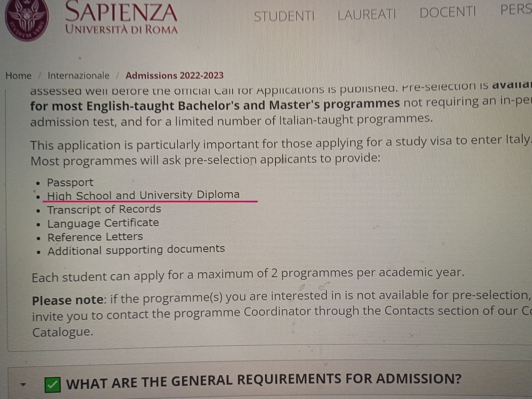Open the Internazionale breadcrumb link
532x399 pixels.
[x=78, y=76]
